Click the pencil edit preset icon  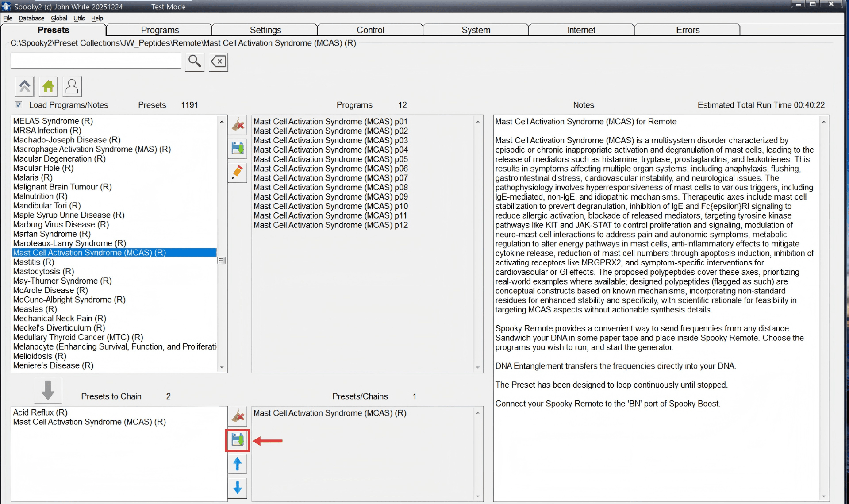click(238, 172)
